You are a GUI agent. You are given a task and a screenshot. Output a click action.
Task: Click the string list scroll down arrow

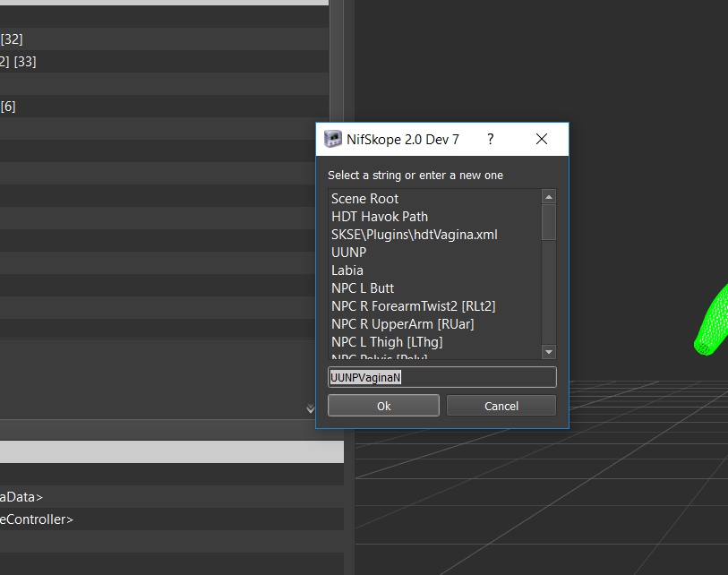pyautogui.click(x=549, y=352)
